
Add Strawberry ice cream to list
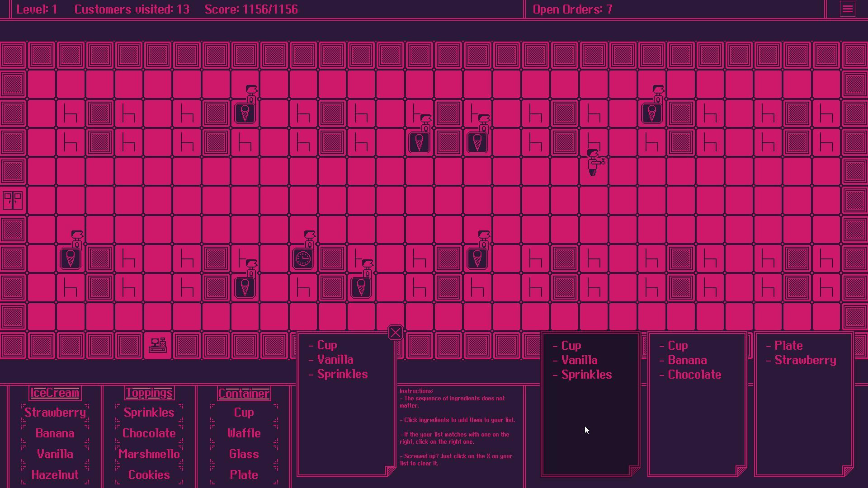55,413
